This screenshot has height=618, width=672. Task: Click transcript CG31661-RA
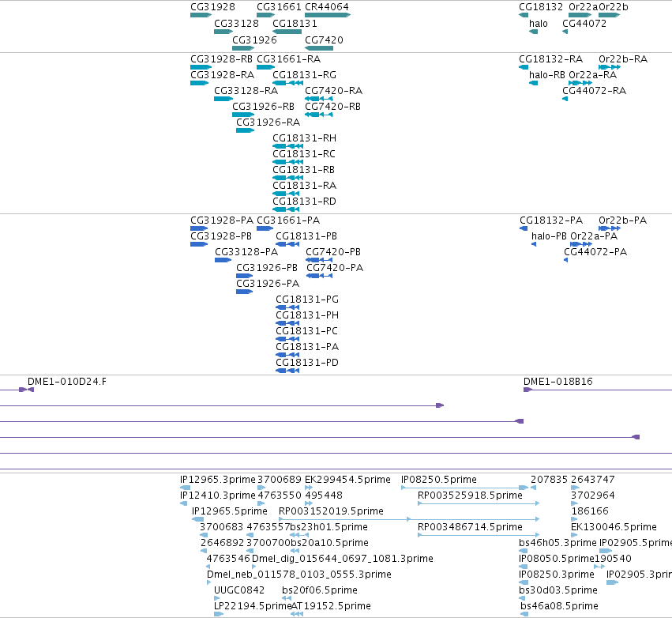coord(265,67)
